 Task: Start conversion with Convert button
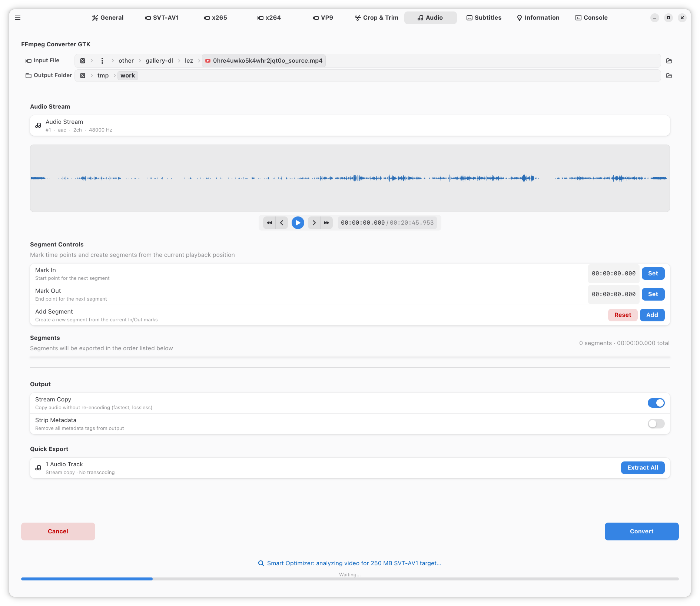tap(641, 532)
